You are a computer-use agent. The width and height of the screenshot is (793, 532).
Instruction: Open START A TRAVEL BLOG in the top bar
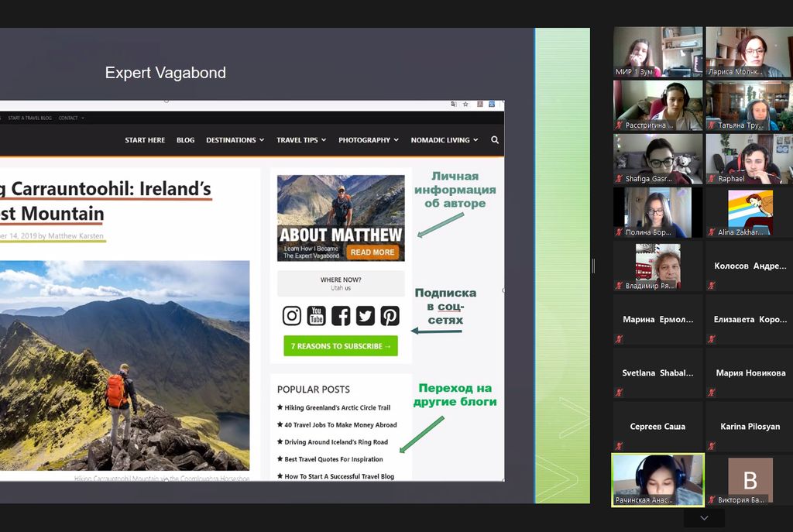coord(30,118)
